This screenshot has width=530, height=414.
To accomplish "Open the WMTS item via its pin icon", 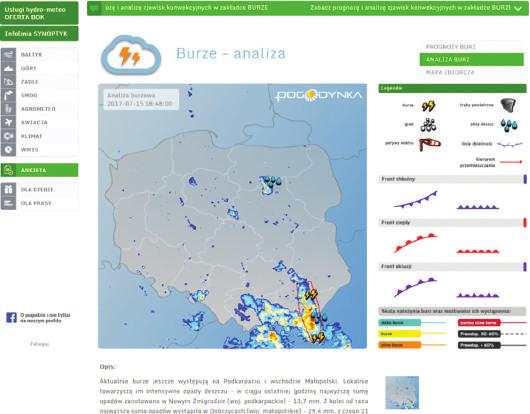I will point(8,149).
